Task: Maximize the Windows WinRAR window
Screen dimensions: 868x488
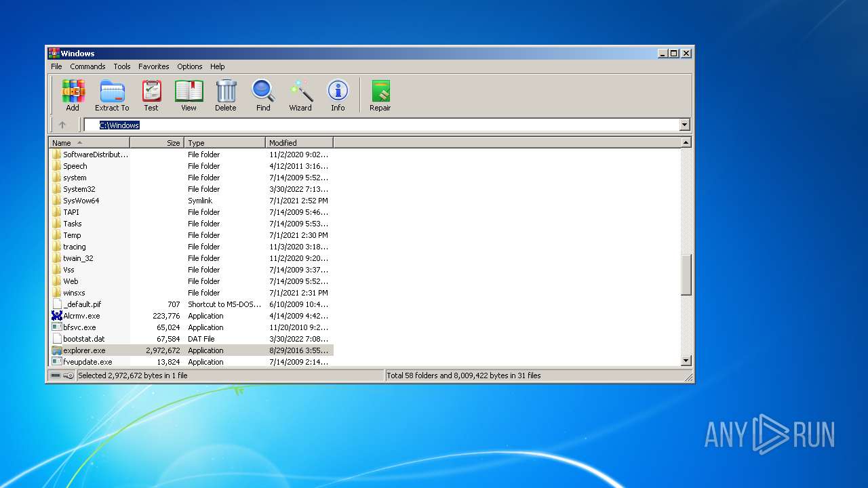Action: click(x=674, y=53)
